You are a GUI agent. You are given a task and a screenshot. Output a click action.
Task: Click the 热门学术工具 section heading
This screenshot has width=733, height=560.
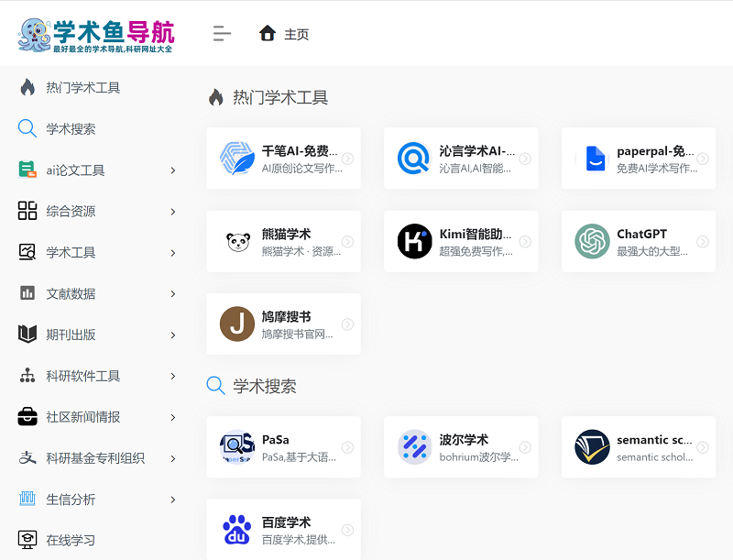[280, 97]
